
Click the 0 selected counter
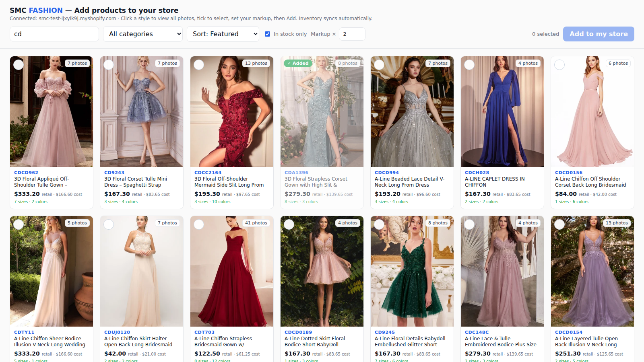545,34
